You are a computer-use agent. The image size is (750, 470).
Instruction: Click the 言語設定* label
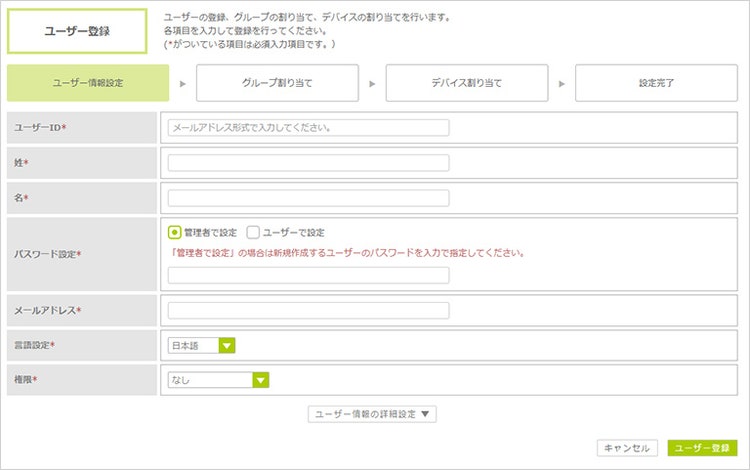tap(34, 345)
